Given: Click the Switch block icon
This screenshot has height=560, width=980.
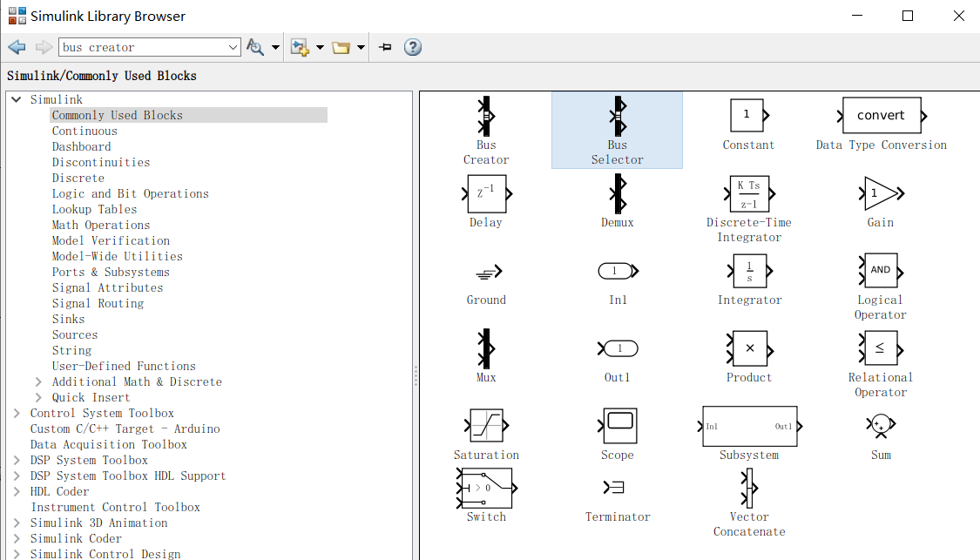Looking at the screenshot, I should pos(485,488).
